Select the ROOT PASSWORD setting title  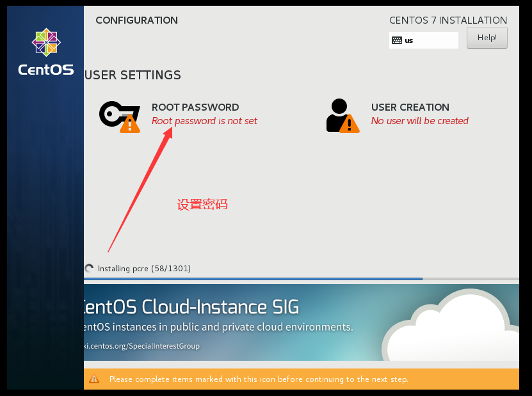coord(195,107)
